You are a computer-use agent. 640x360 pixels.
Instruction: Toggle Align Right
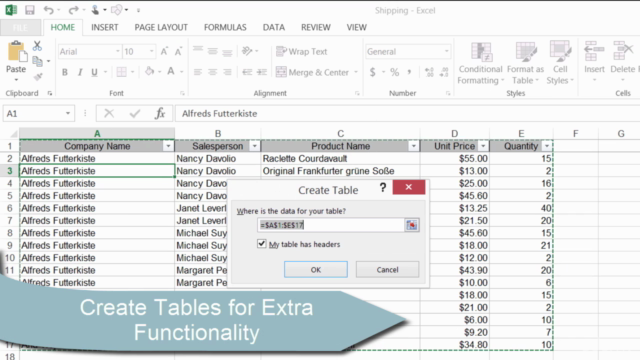tap(227, 72)
